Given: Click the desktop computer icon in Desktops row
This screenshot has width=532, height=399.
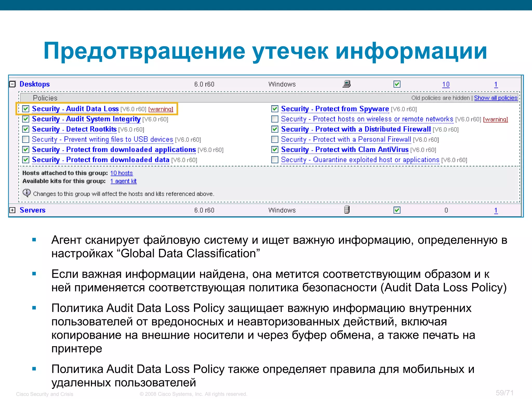Looking at the screenshot, I should point(347,84).
